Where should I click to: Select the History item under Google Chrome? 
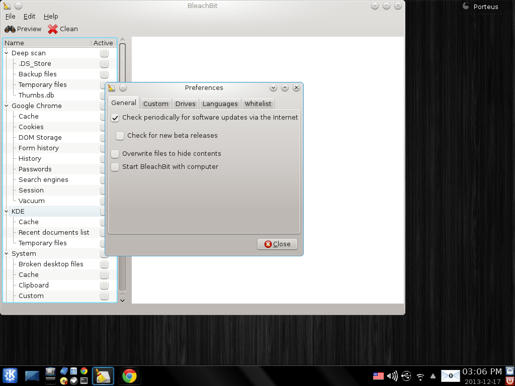(x=30, y=159)
